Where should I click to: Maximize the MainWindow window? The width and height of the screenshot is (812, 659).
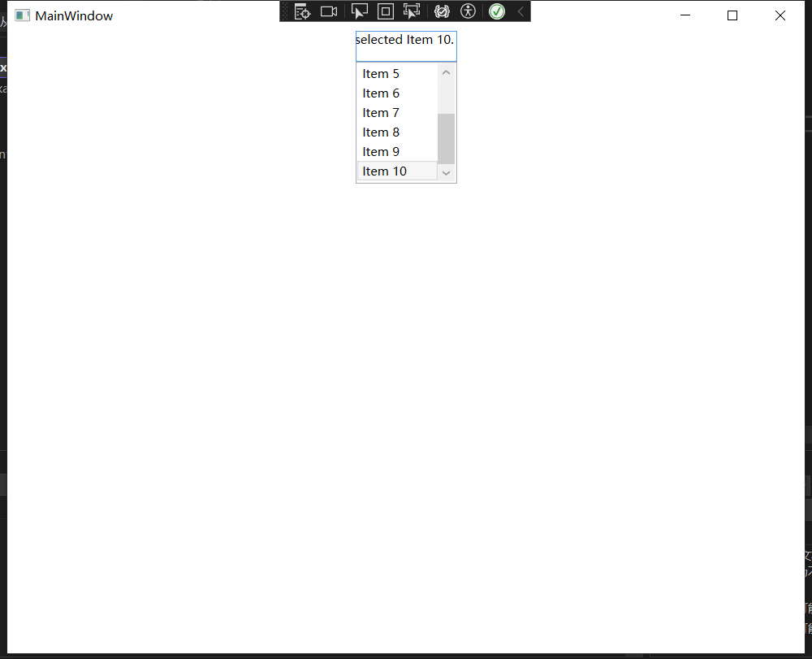732,15
